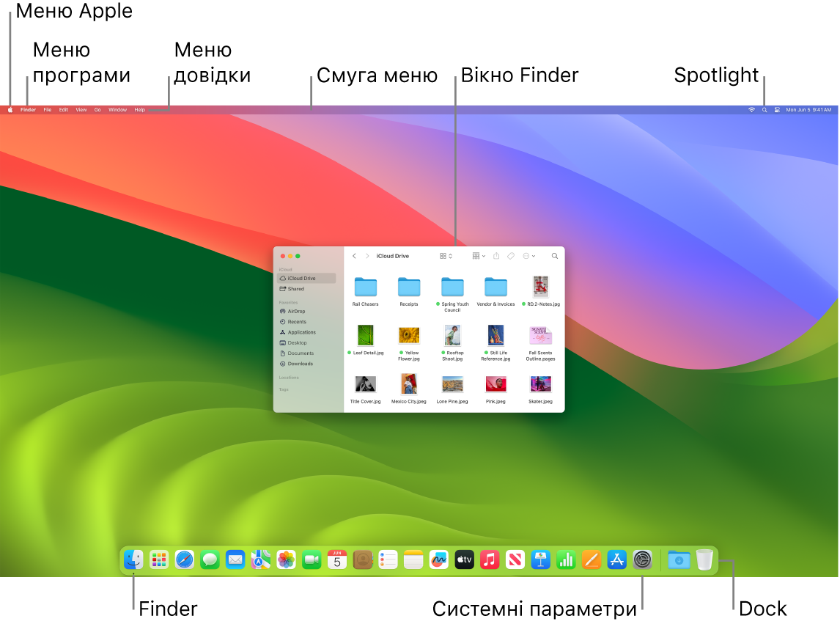Open the view options dropdown in Finder
The image size is (840, 624).
[x=446, y=256]
